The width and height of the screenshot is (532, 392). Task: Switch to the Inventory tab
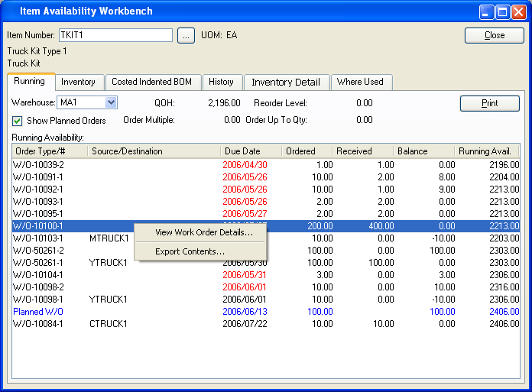(x=78, y=82)
